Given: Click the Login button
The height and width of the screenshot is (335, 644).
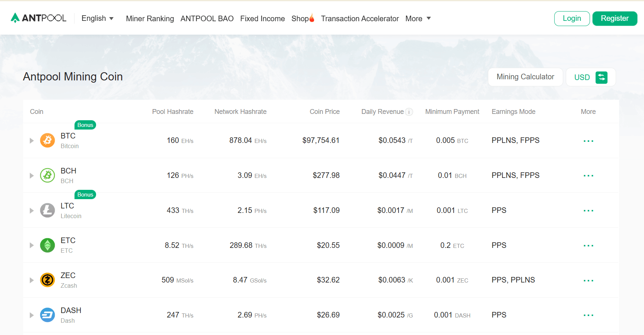Looking at the screenshot, I should tap(572, 18).
